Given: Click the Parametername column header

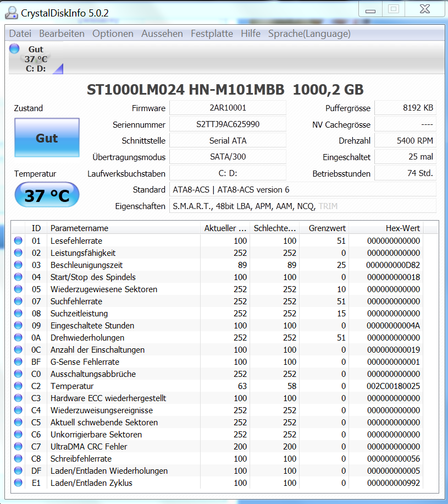Looking at the screenshot, I should 124,228.
